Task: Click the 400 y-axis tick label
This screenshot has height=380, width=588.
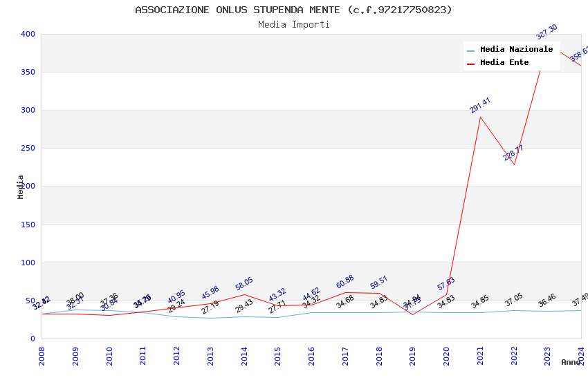Action: coord(28,34)
